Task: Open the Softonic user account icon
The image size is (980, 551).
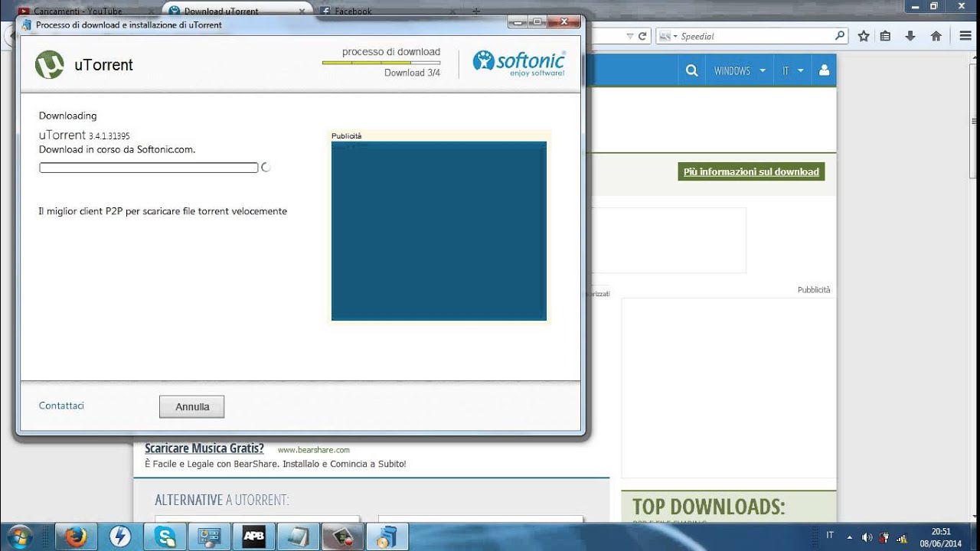Action: pos(824,70)
